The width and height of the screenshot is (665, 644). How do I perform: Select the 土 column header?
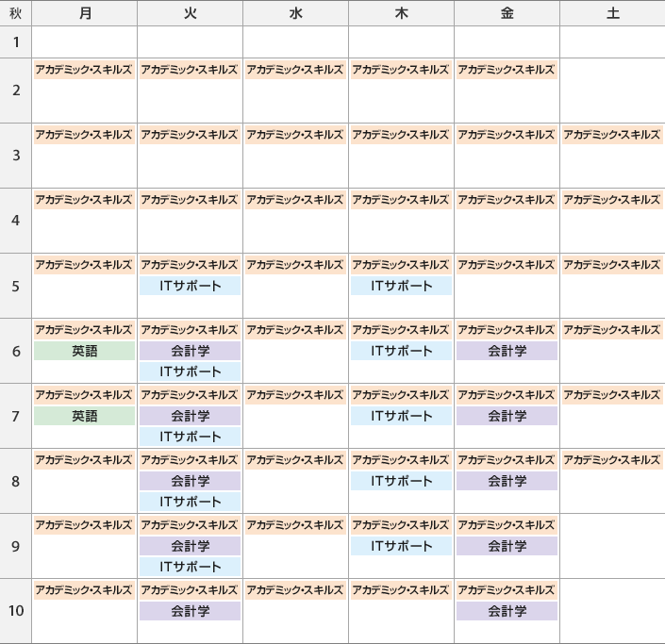(x=612, y=13)
